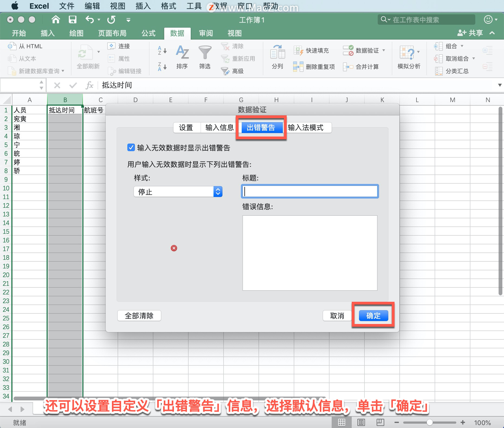Click the zoom slider handle
Screen dimensions: 504x428
pyautogui.click(x=429, y=422)
